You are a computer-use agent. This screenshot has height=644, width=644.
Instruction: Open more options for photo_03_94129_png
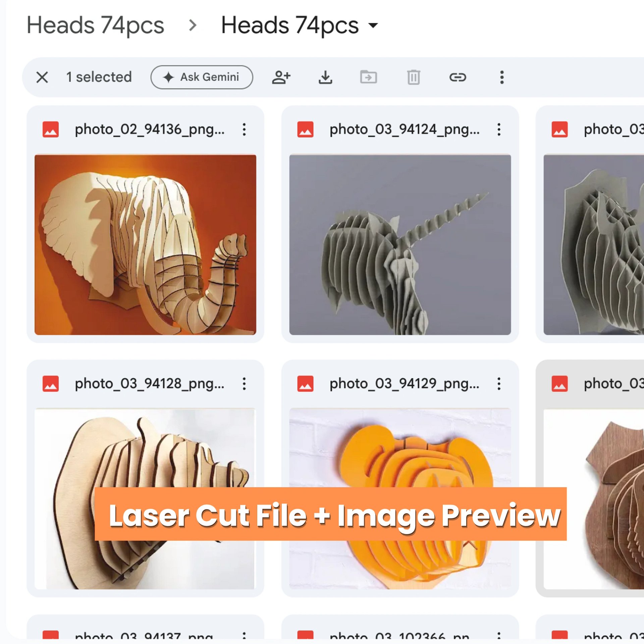(499, 384)
